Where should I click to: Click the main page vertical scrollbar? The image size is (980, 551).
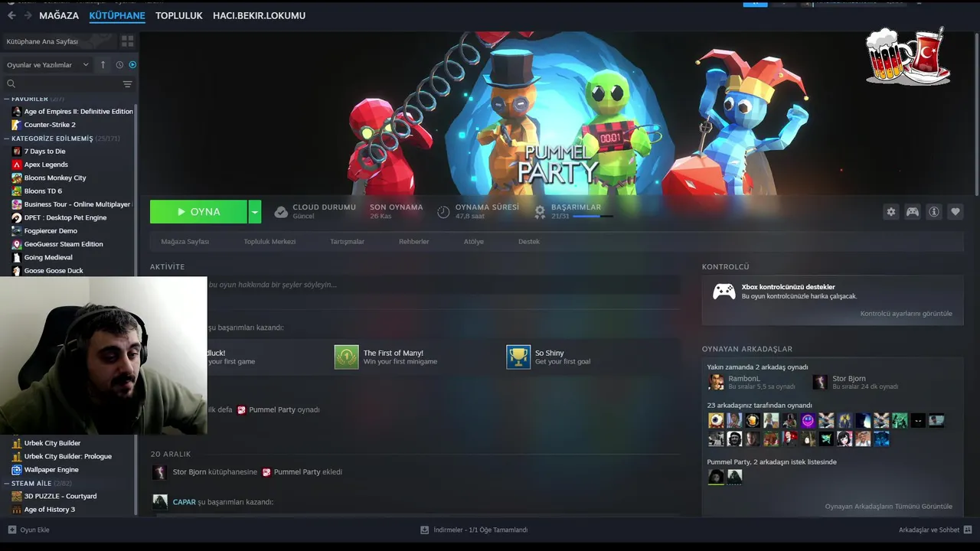[976, 115]
